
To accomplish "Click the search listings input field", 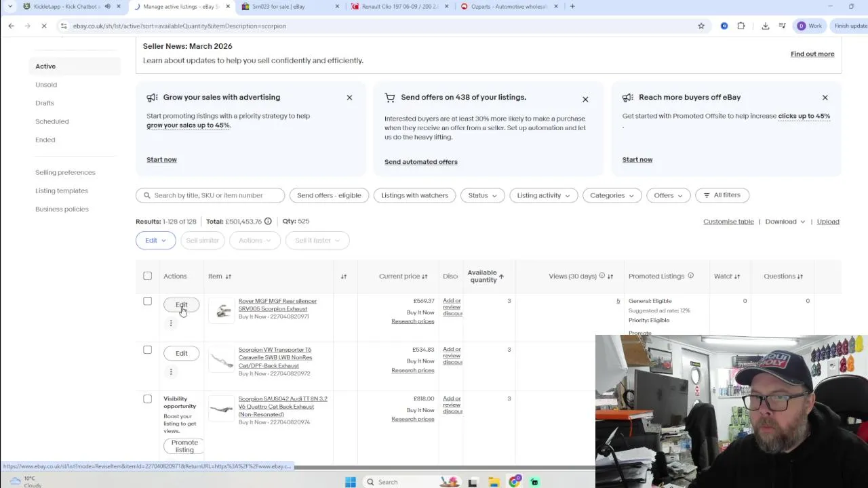I will [210, 195].
